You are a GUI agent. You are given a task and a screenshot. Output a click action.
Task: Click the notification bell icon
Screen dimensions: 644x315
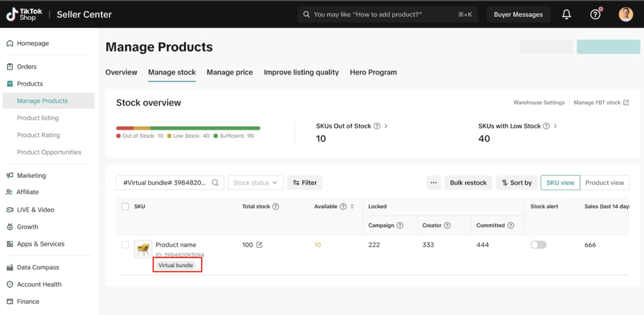coord(566,15)
